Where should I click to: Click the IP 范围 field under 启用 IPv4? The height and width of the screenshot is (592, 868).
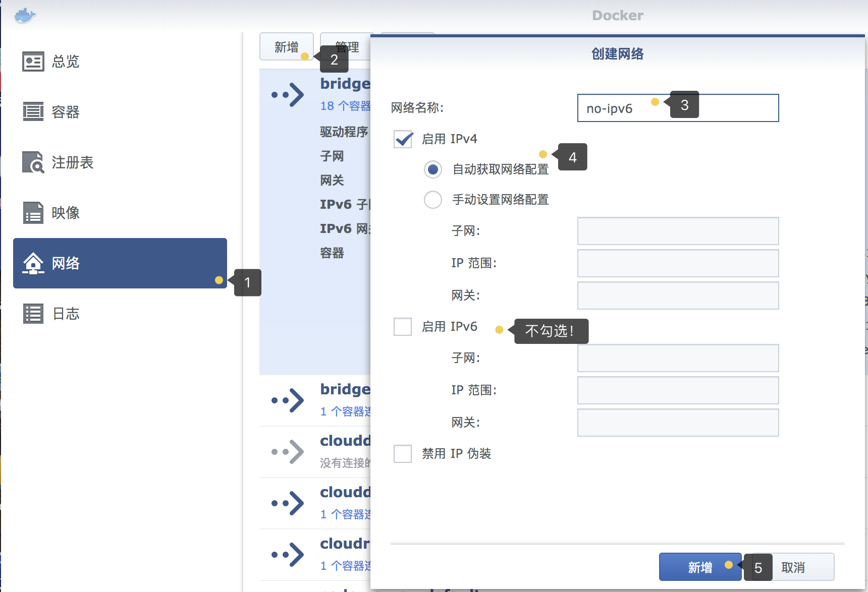click(x=678, y=263)
